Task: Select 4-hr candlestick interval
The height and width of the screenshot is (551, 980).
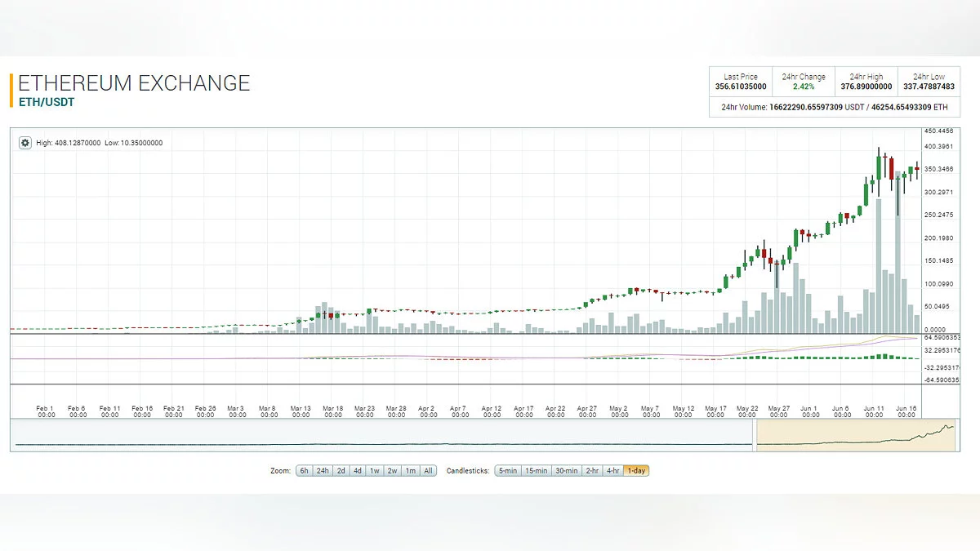Action: coord(612,471)
